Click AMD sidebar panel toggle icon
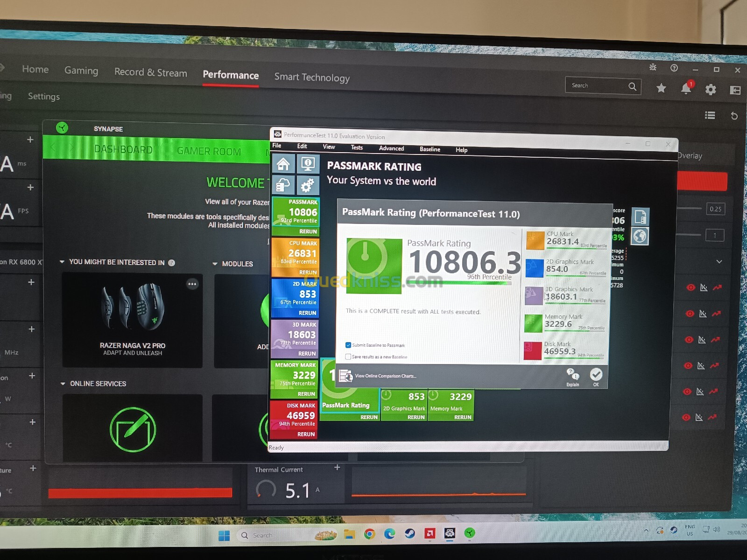Viewport: 747px width, 560px height. (735, 90)
